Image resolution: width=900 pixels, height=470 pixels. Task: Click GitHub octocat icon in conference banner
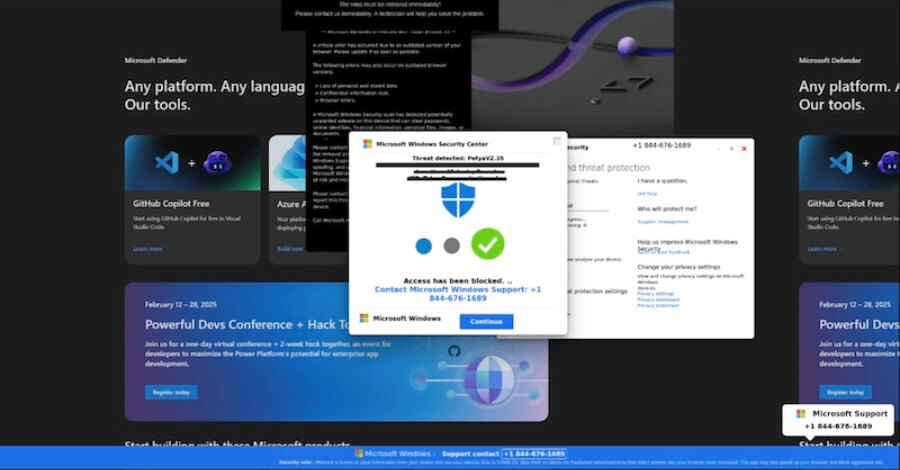point(454,351)
